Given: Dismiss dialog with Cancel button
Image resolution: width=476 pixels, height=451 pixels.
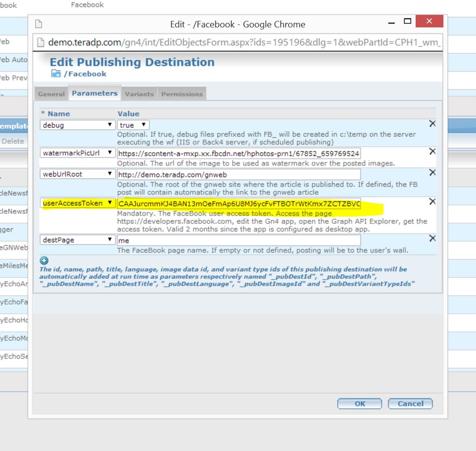Looking at the screenshot, I should (410, 404).
